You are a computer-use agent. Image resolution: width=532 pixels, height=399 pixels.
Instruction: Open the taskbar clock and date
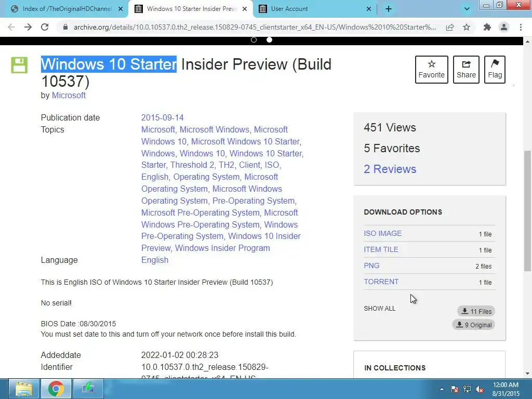506,389
